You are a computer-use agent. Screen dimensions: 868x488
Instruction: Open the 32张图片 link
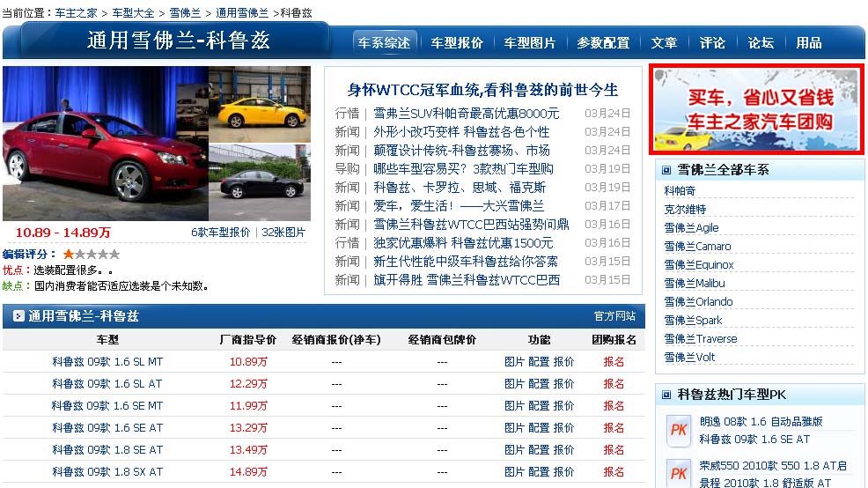[x=283, y=232]
